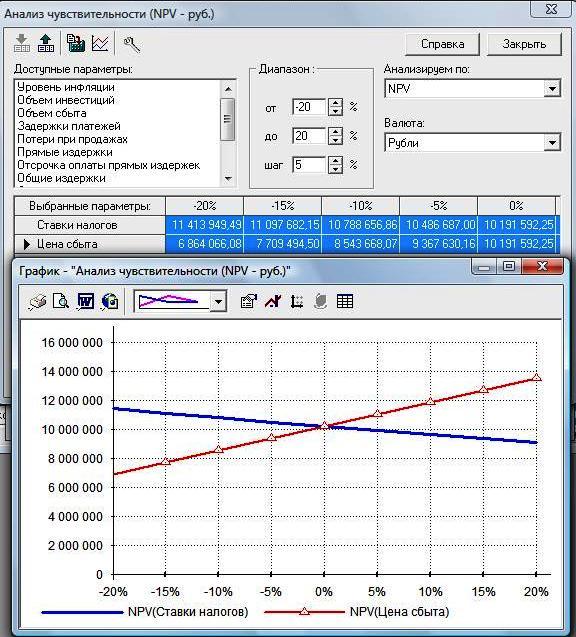The width and height of the screenshot is (576, 637).
Task: Click the scroll up arrow of parameter list
Action: pos(228,89)
